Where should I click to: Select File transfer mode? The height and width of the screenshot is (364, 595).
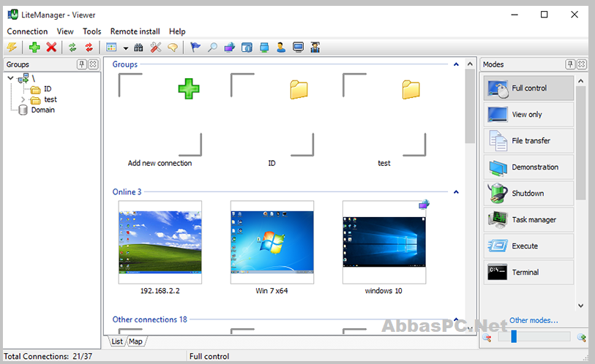pyautogui.click(x=528, y=140)
